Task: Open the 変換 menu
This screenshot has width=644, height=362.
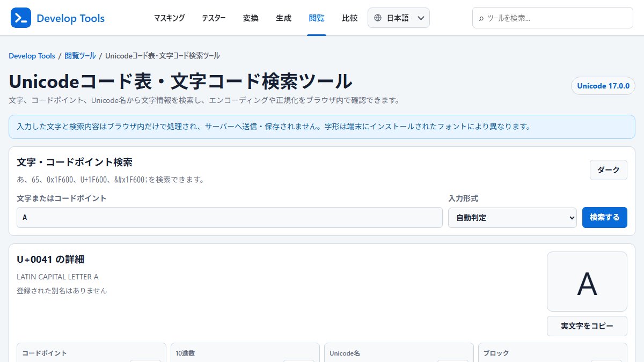Action: [x=251, y=18]
